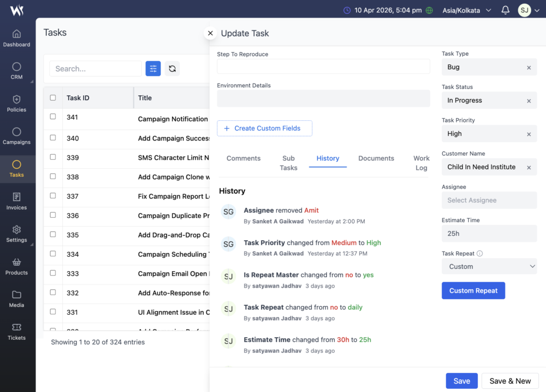Open the Asia/Kolkata timezone dropdown
The image size is (546, 392).
467,10
